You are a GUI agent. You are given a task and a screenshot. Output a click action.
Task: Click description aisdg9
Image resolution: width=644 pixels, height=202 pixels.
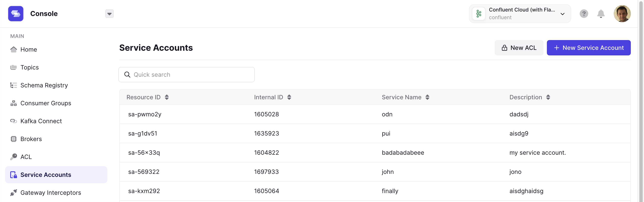[x=519, y=134]
